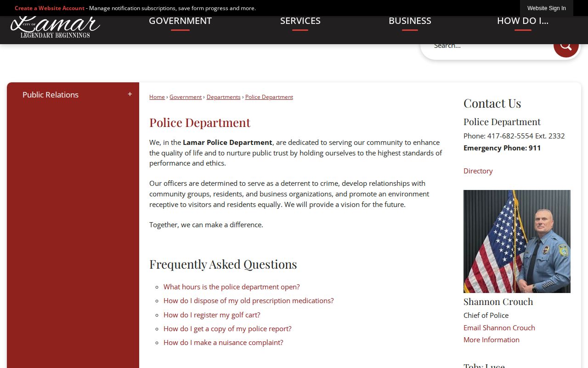Open FAQ about getting police report copy
Screen dimensions: 588x368
[227, 328]
